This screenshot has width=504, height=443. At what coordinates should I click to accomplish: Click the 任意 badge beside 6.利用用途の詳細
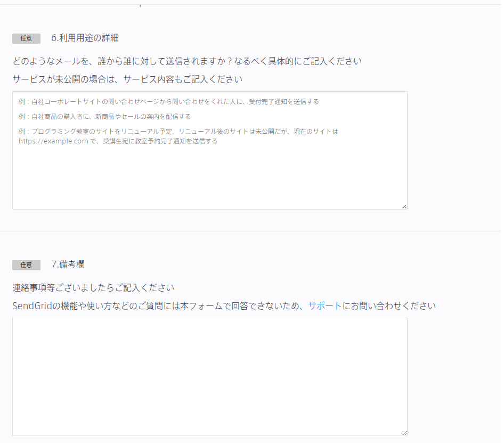(26, 38)
